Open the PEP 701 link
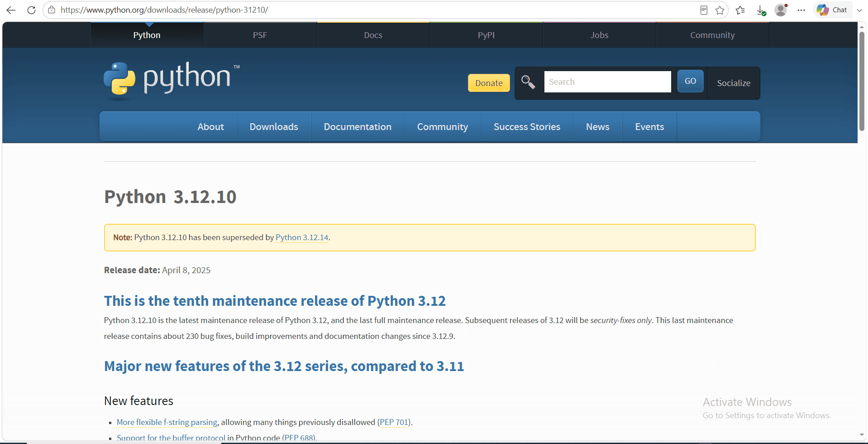The height and width of the screenshot is (444, 868). click(394, 422)
